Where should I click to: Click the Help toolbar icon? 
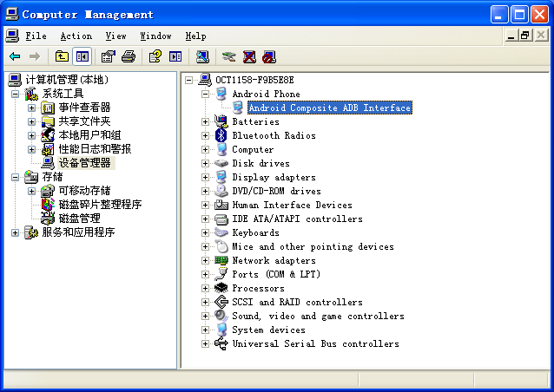coord(155,56)
